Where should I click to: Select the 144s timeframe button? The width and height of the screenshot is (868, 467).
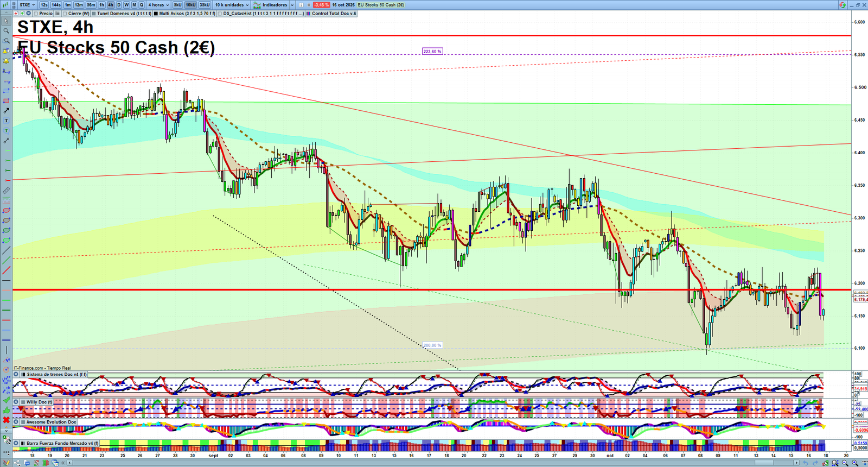pos(56,5)
